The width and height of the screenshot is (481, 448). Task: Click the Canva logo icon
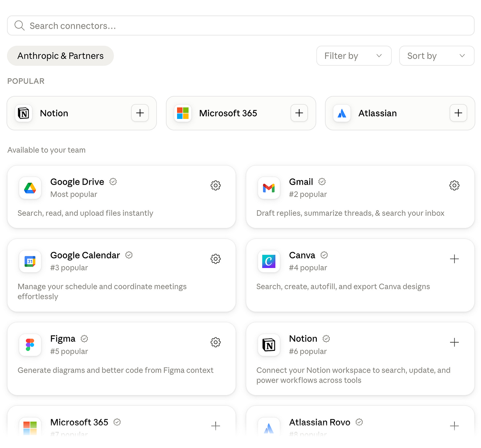269,261
